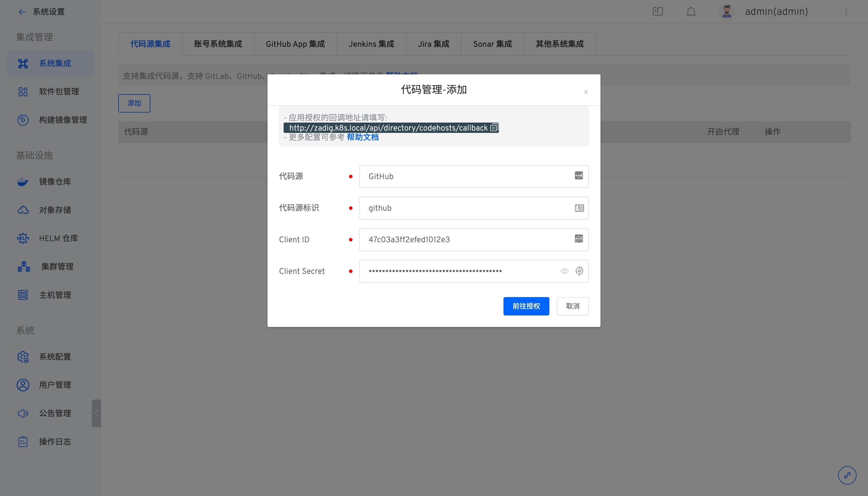Viewport: 868px width, 496px height.
Task: Open the notifications bell icon
Action: click(691, 11)
